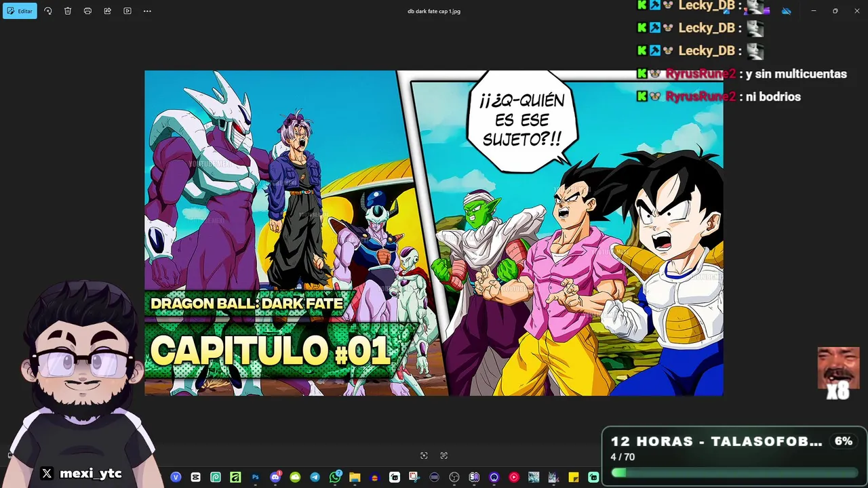Click the 6% goal percentage text
The width and height of the screenshot is (868, 488).
(x=844, y=441)
